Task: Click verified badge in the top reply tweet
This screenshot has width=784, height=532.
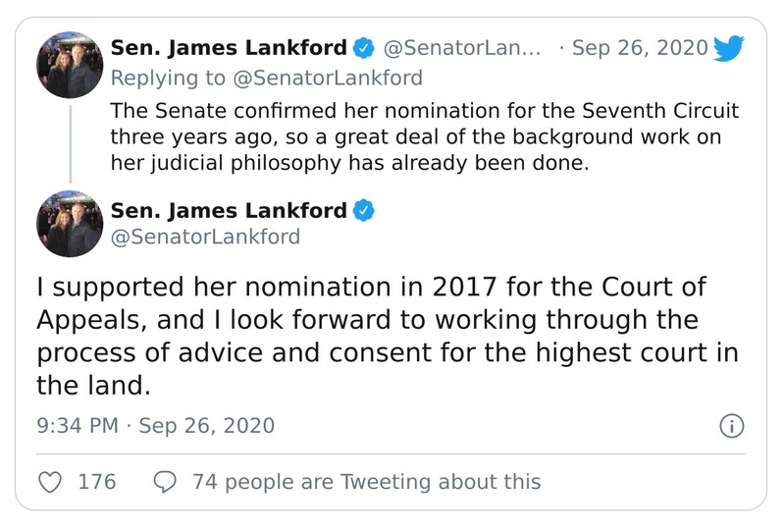Action: [x=364, y=48]
